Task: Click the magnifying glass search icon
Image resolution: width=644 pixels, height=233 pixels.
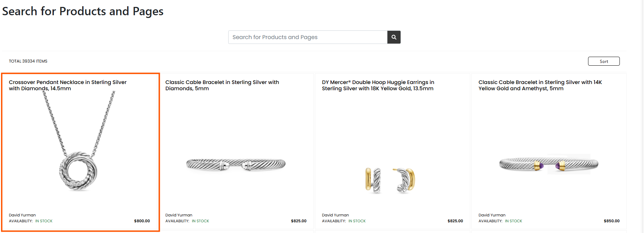Action: pyautogui.click(x=394, y=37)
